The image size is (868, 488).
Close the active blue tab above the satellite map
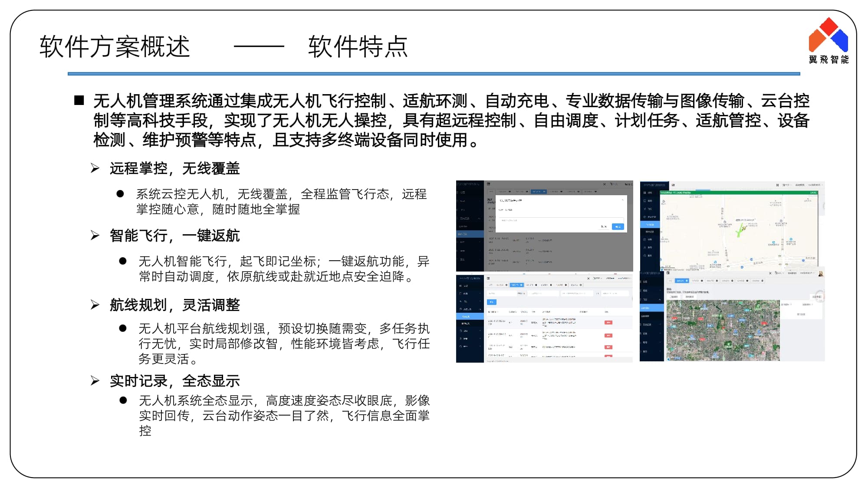tap(687, 281)
